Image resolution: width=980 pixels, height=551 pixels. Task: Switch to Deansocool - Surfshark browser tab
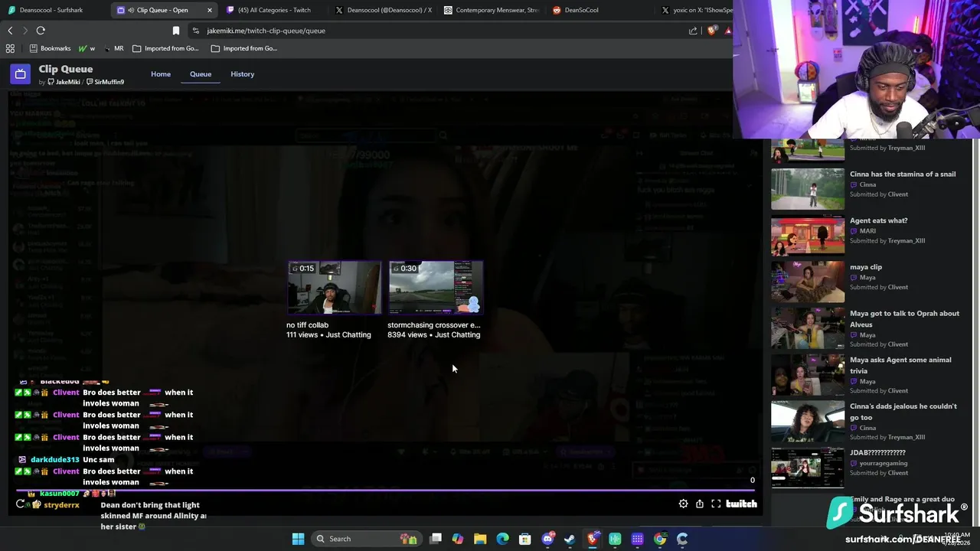[54, 10]
